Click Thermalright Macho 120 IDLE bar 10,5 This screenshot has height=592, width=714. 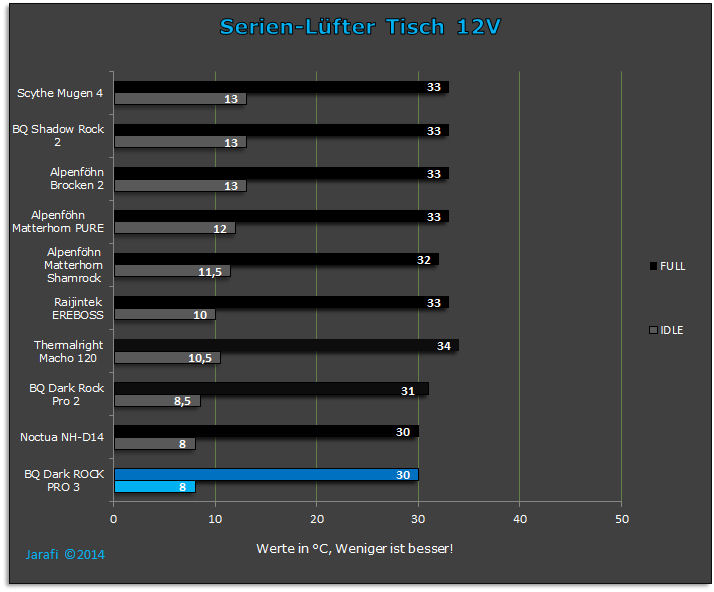[168, 358]
